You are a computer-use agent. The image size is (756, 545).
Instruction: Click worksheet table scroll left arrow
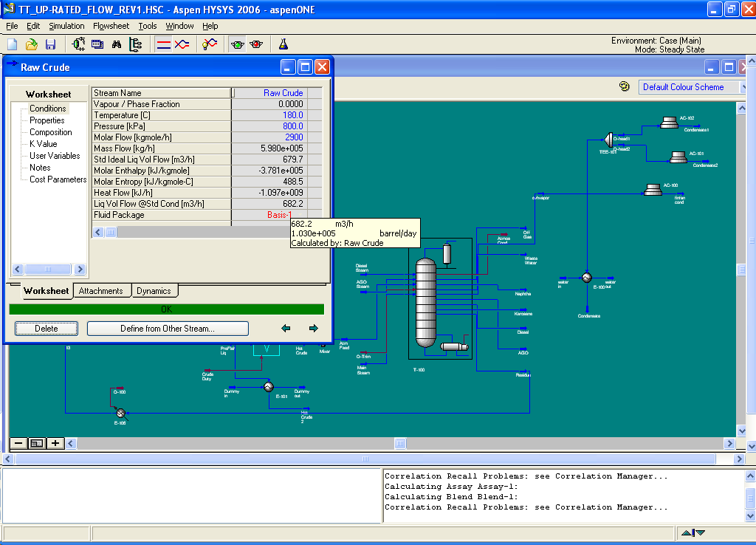pos(98,233)
